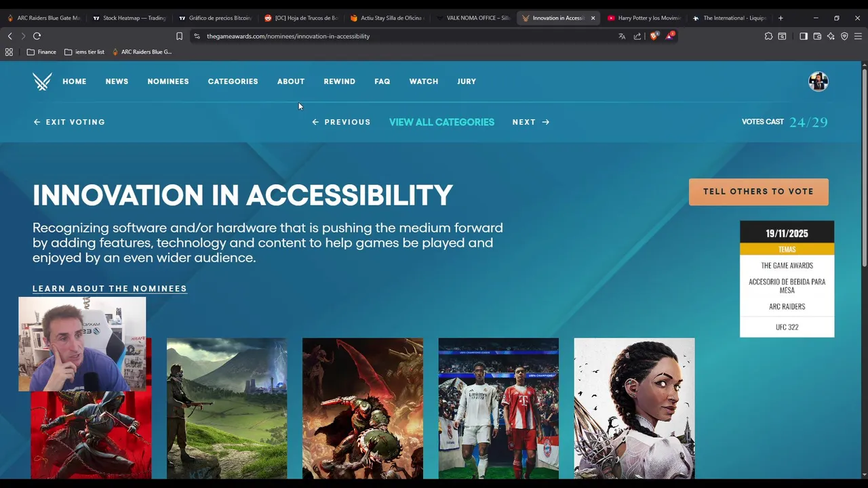Click ACCESORIO DE BEBIDA PARA MESA topic

click(x=787, y=286)
